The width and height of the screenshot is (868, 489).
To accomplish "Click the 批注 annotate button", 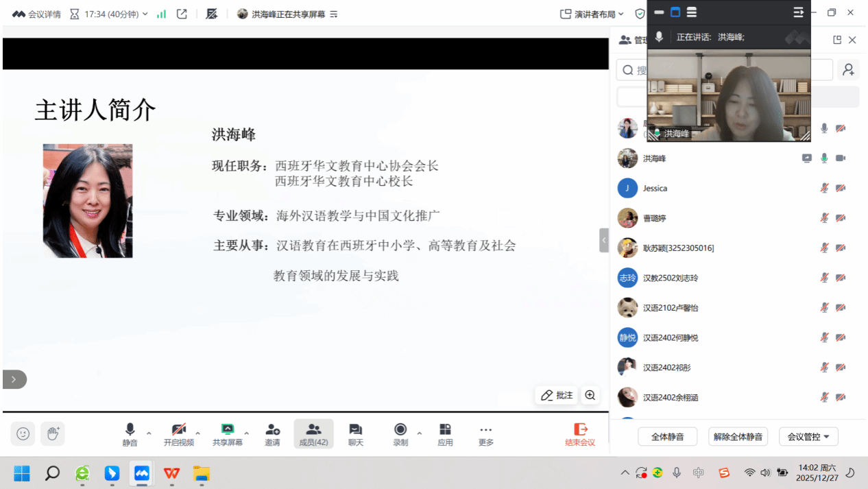I will pos(556,395).
